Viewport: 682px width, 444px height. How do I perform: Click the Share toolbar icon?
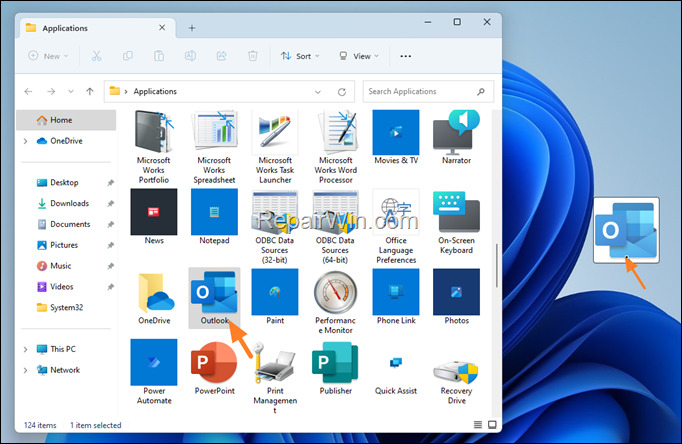[x=221, y=56]
